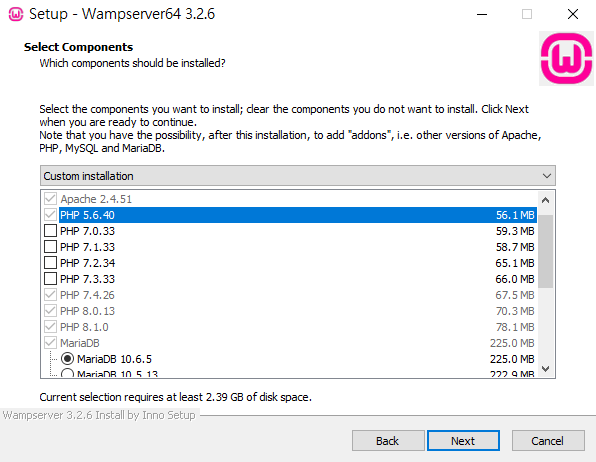Click the down arrow of the component list scrollbar
The height and width of the screenshot is (462, 596).
[545, 368]
